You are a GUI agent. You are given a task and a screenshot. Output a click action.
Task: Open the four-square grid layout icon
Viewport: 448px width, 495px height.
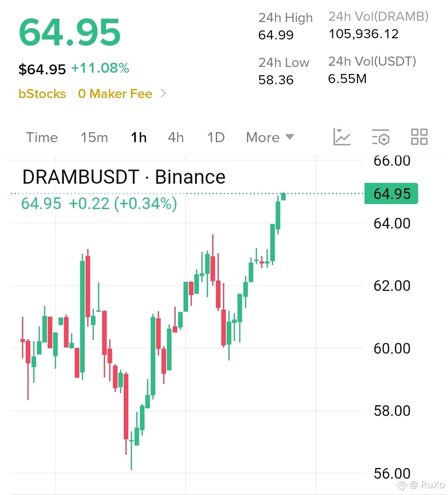pyautogui.click(x=419, y=137)
